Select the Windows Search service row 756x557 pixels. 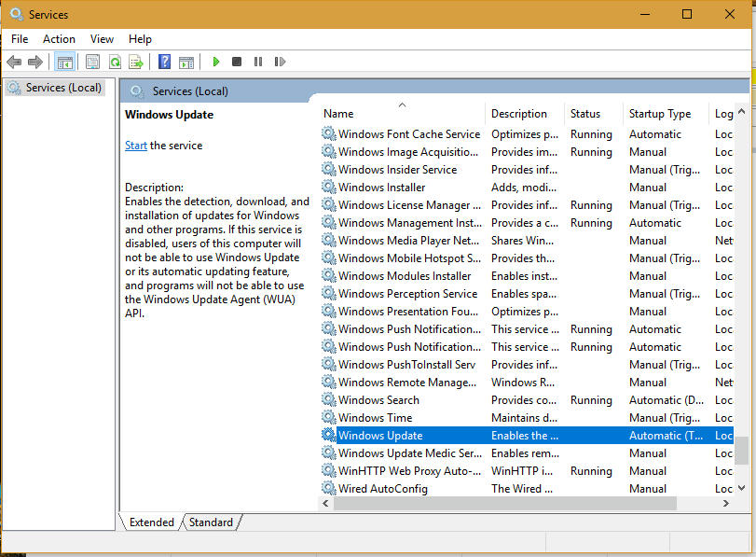tap(378, 400)
